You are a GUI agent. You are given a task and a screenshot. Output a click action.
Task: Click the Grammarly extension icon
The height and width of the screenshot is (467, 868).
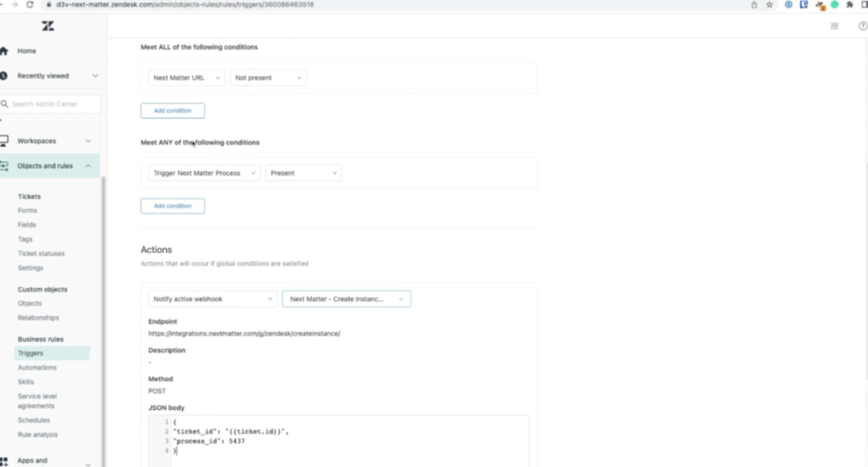pyautogui.click(x=835, y=5)
